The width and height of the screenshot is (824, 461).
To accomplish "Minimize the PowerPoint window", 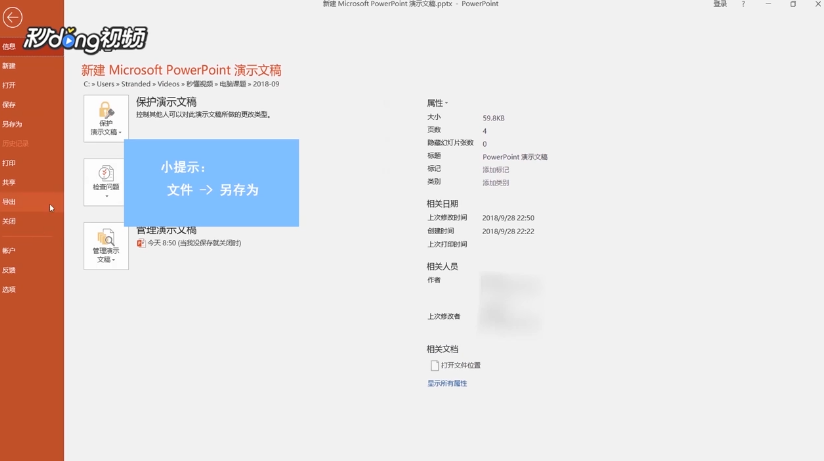I will (768, 4).
